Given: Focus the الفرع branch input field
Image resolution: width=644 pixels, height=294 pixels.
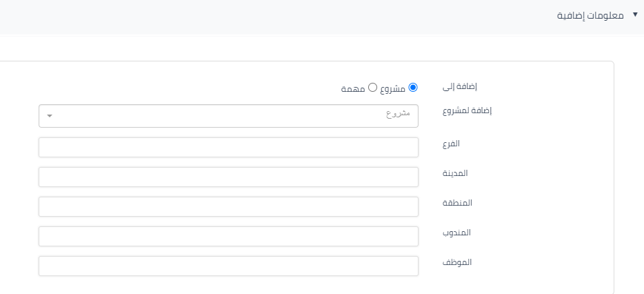Looking at the screenshot, I should [x=229, y=147].
